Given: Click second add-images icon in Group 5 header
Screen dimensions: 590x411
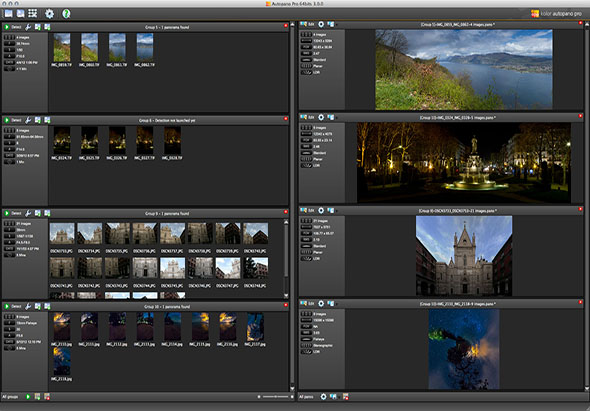Looking at the screenshot, I should coord(47,27).
